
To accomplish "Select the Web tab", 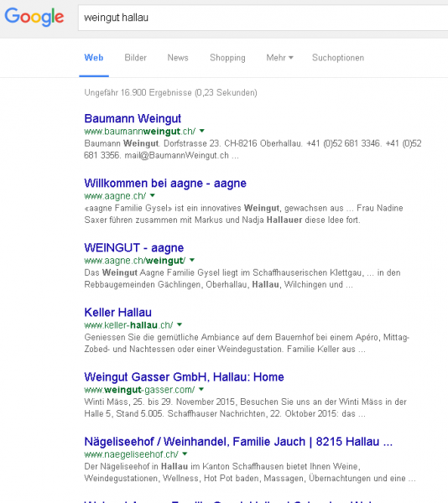I will click(x=94, y=58).
